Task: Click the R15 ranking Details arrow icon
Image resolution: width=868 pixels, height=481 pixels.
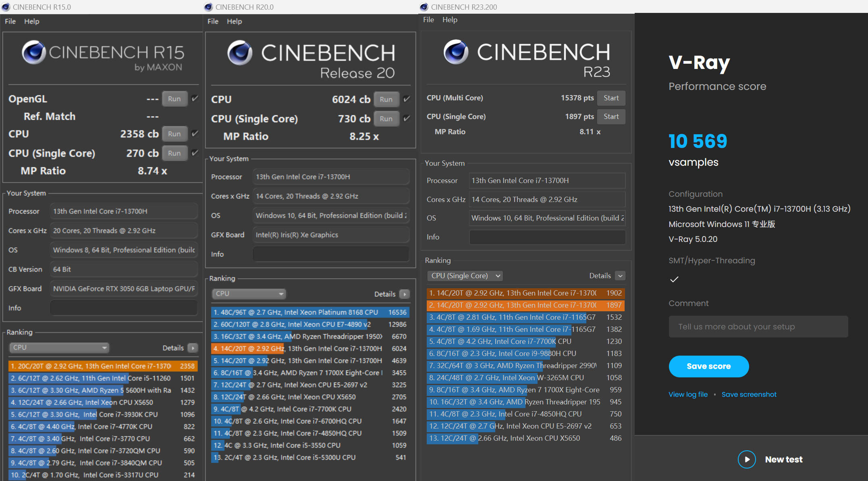Action: [193, 348]
